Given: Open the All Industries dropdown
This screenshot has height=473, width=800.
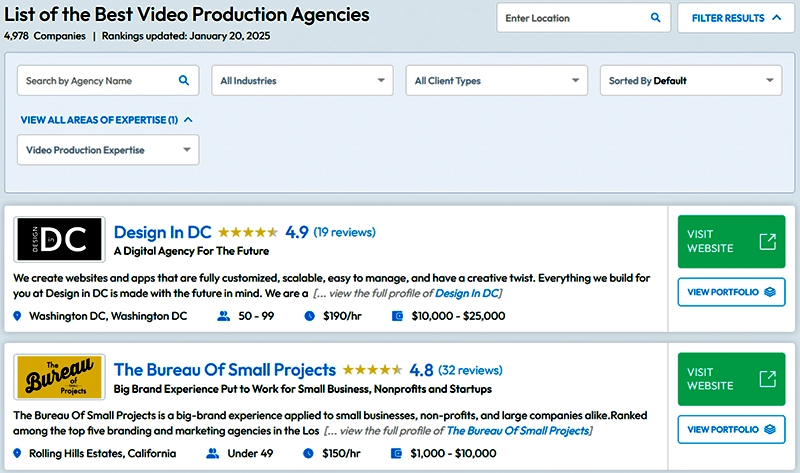Looking at the screenshot, I should pyautogui.click(x=303, y=80).
